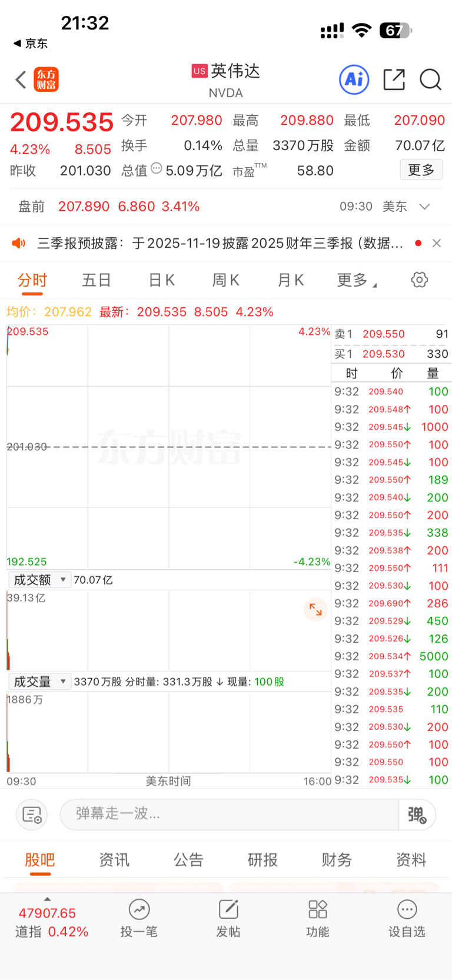Select the 分时 chart tab
This screenshot has width=452, height=980.
tap(32, 280)
